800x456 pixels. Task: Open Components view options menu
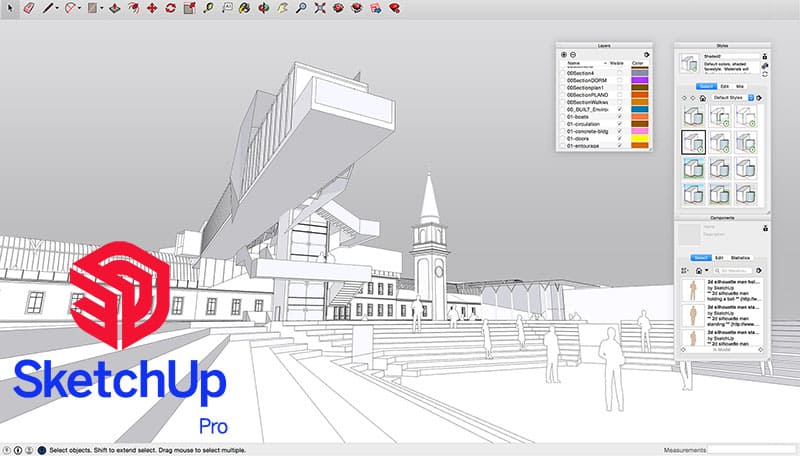[685, 270]
